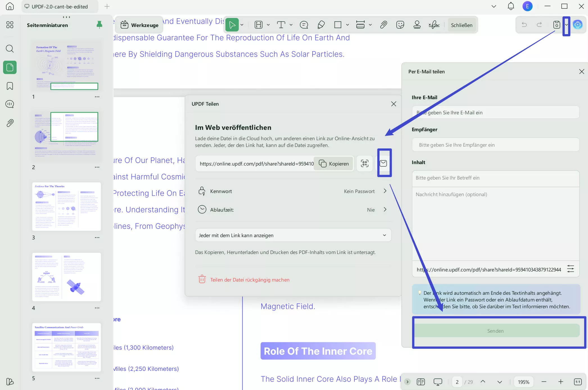The image size is (588, 390).
Task: Click the Betreff subject field
Action: [x=496, y=178]
